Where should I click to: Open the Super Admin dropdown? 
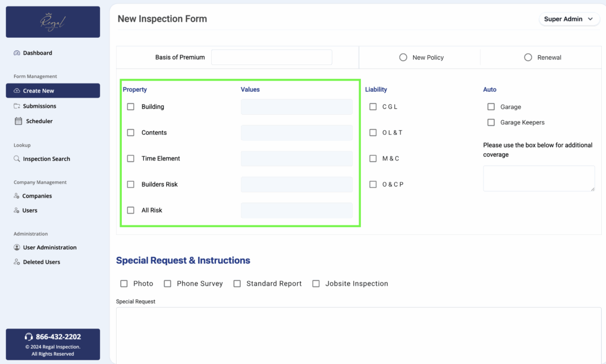568,19
